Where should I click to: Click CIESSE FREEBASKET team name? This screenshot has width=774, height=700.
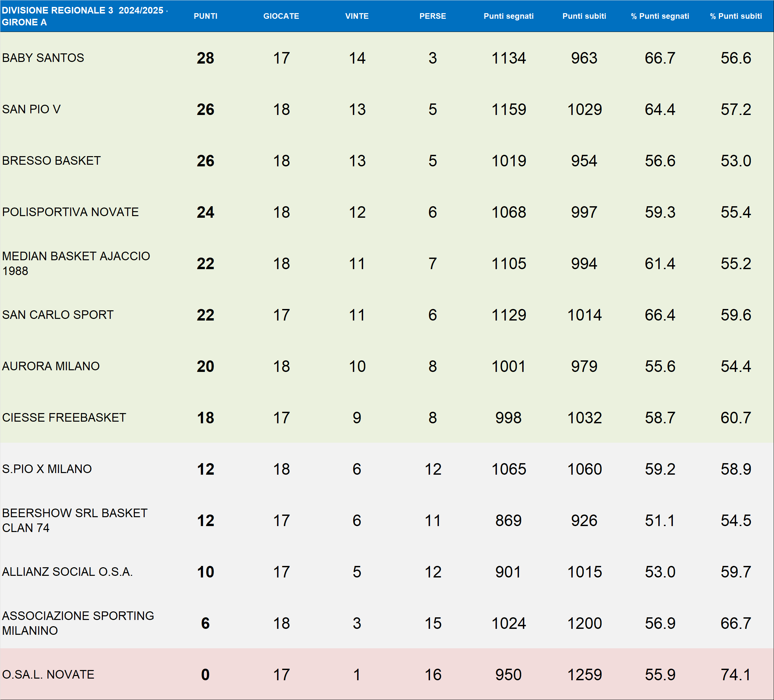pyautogui.click(x=64, y=418)
